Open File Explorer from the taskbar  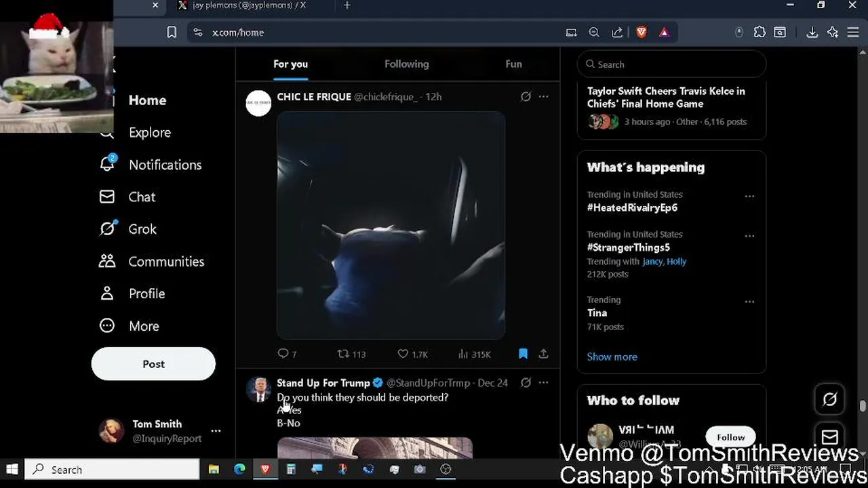(214, 469)
